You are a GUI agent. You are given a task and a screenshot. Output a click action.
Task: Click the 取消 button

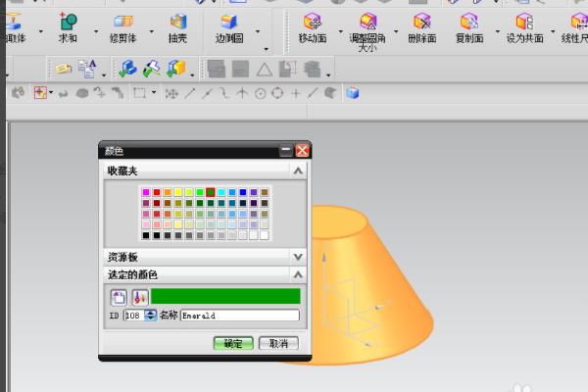(278, 343)
